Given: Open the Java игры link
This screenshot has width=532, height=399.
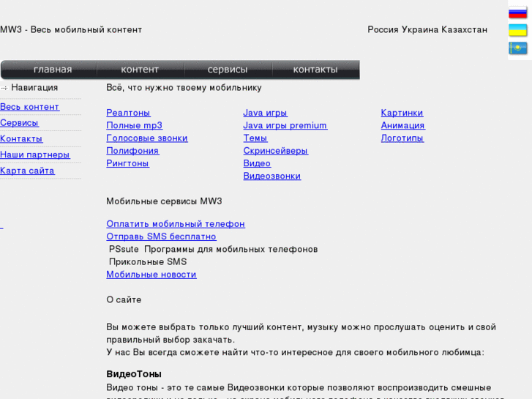Looking at the screenshot, I should (x=266, y=113).
